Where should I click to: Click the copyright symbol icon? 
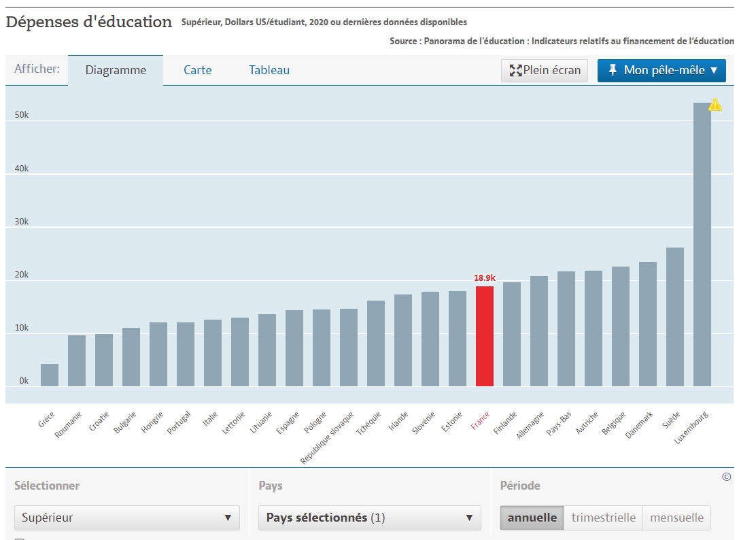coord(726,477)
